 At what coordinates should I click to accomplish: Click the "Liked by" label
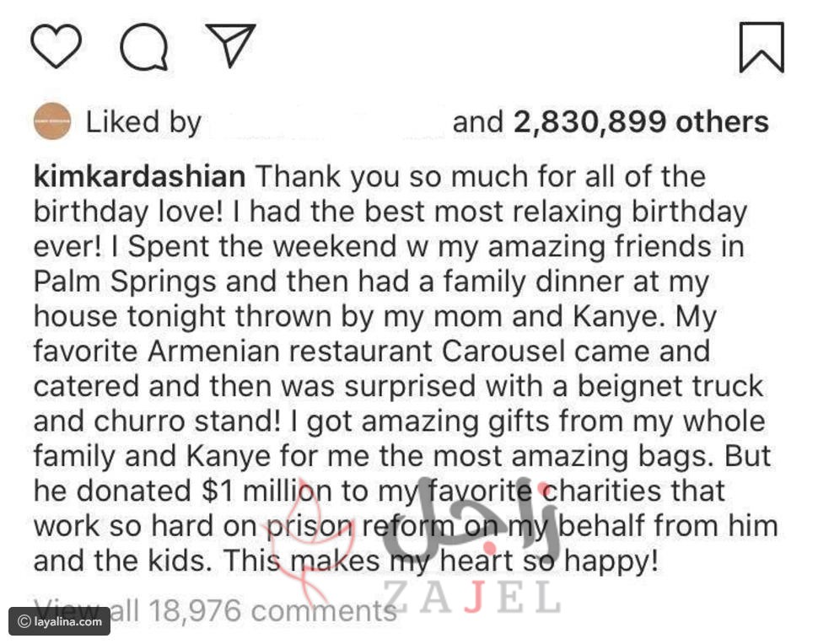(x=143, y=123)
